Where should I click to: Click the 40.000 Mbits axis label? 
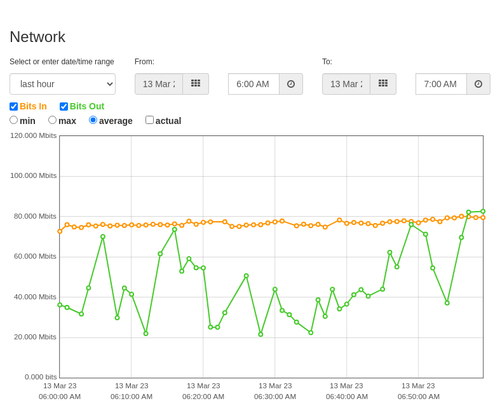[x=35, y=297]
